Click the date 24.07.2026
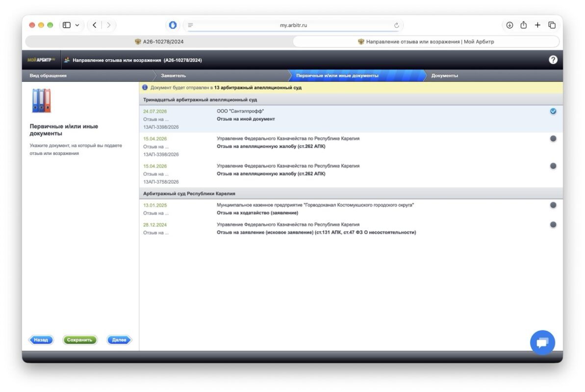Viewport: 585px width, 392px height. [155, 112]
